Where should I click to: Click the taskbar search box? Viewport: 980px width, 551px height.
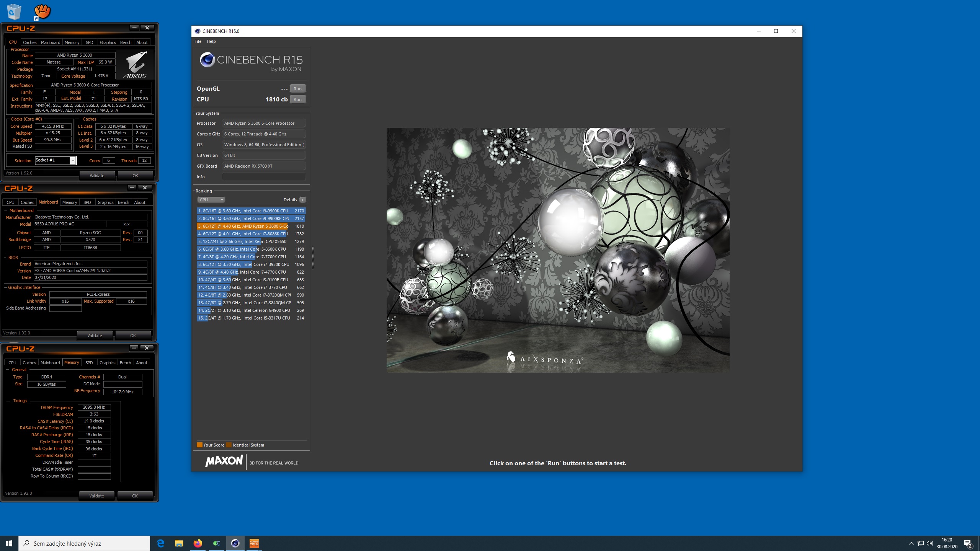point(84,543)
